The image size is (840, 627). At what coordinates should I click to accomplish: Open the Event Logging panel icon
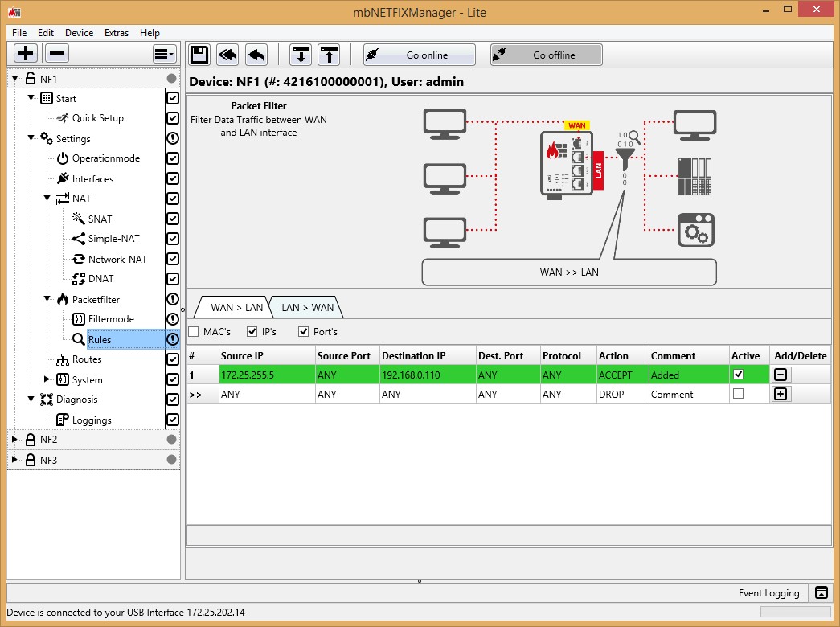821,593
